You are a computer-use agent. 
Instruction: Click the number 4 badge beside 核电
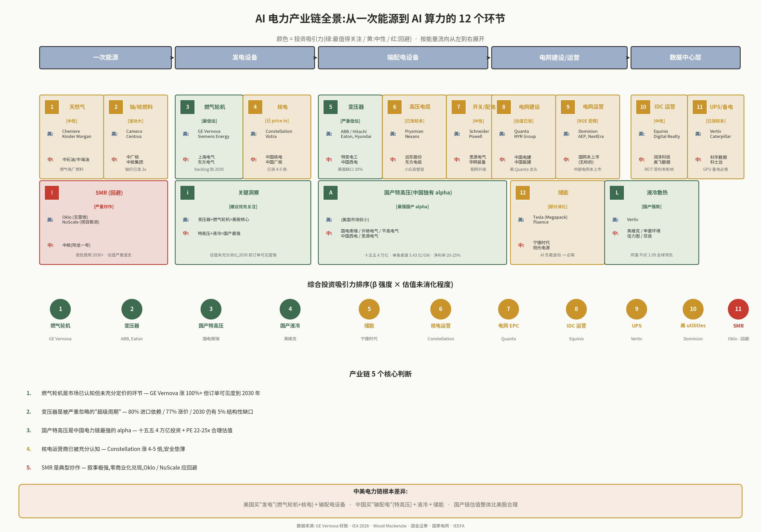click(255, 107)
